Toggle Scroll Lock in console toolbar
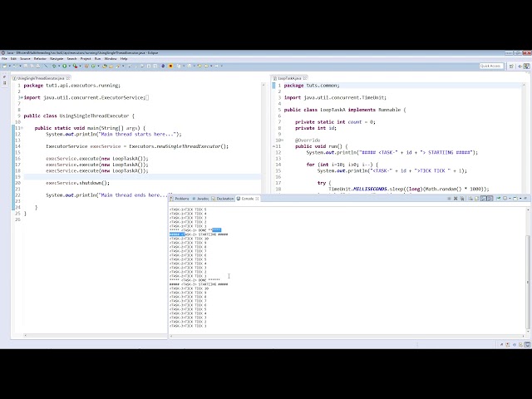This screenshot has width=532, height=399. 476,199
